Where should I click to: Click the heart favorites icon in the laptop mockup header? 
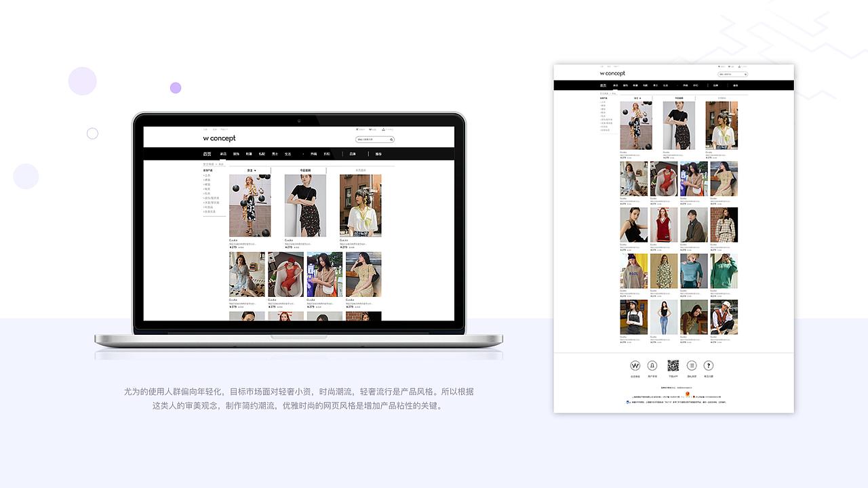point(371,129)
